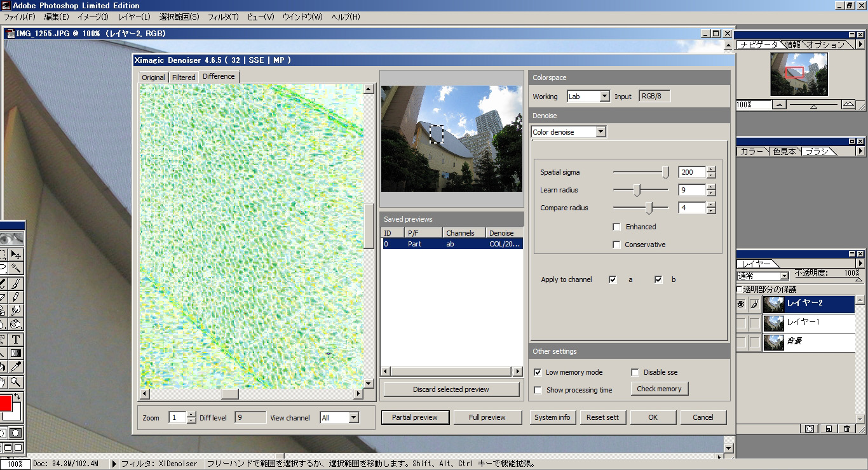The width and height of the screenshot is (868, 470).
Task: Check Show processing time
Action: click(x=538, y=390)
